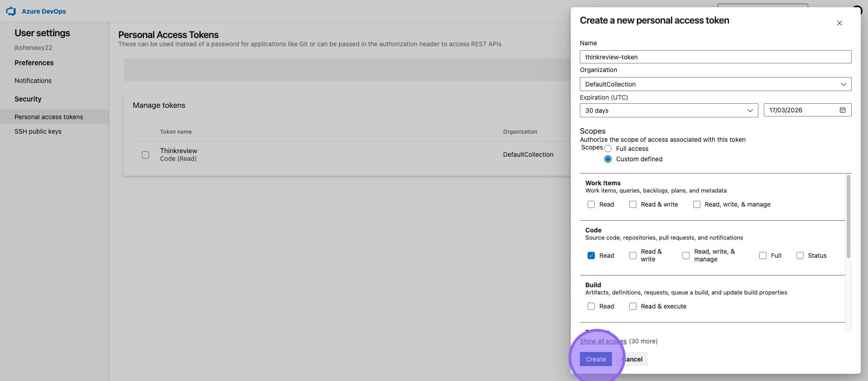Image resolution: width=868 pixels, height=381 pixels.
Task: Click the Organization column header
Action: (520, 132)
